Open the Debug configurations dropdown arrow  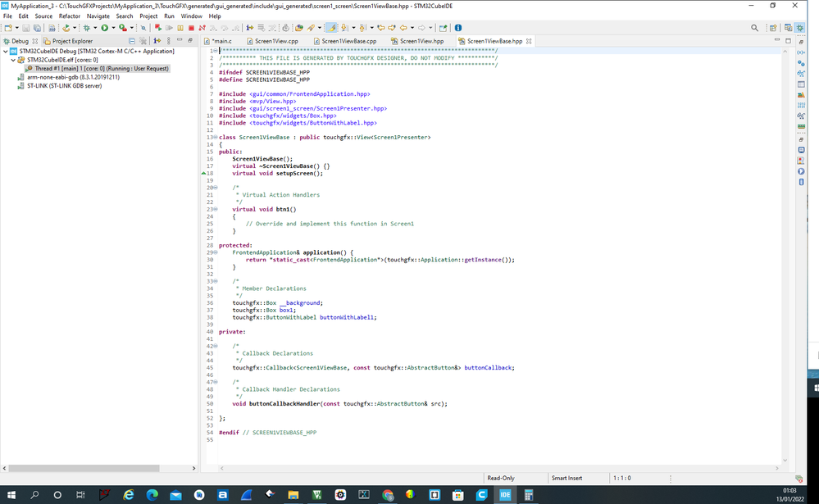point(95,28)
